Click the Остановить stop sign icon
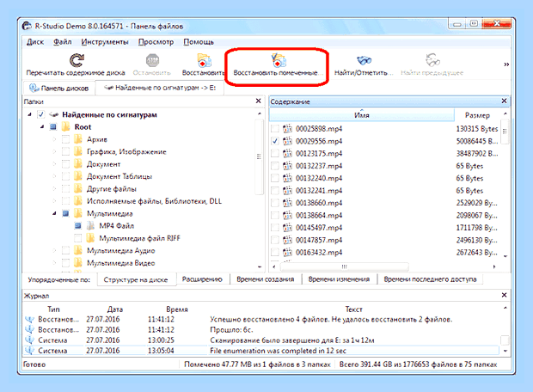Image resolution: width=533 pixels, height=392 pixels. tap(152, 60)
